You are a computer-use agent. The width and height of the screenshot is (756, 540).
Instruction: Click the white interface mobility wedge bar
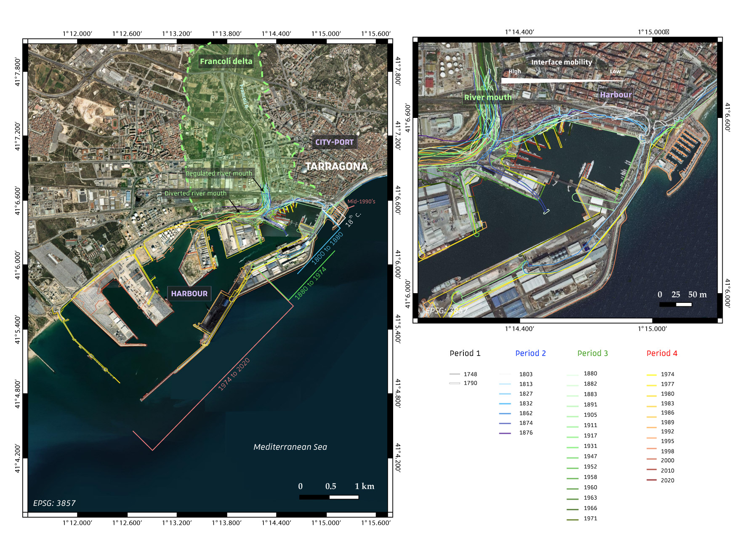562,80
